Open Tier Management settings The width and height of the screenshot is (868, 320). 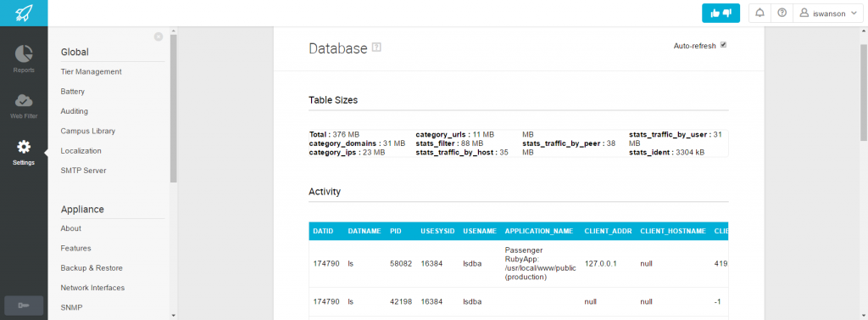click(92, 71)
